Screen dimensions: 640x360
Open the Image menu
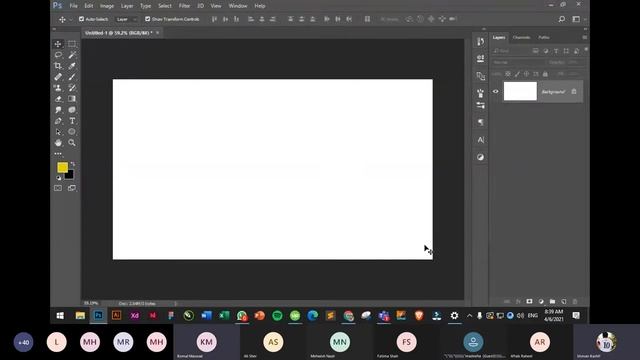pyautogui.click(x=107, y=6)
